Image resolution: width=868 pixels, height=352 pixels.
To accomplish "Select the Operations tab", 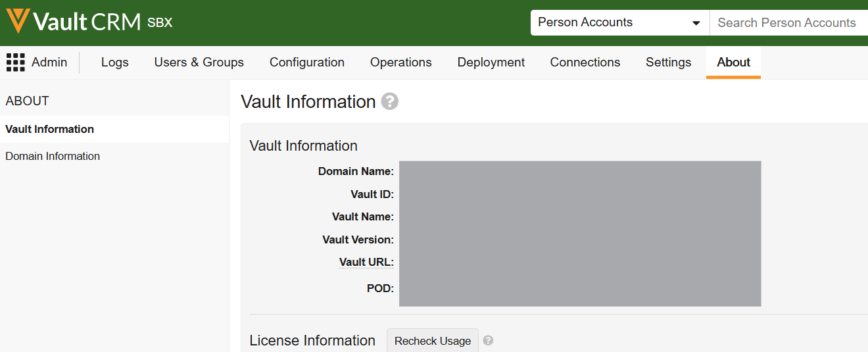I will click(x=400, y=63).
